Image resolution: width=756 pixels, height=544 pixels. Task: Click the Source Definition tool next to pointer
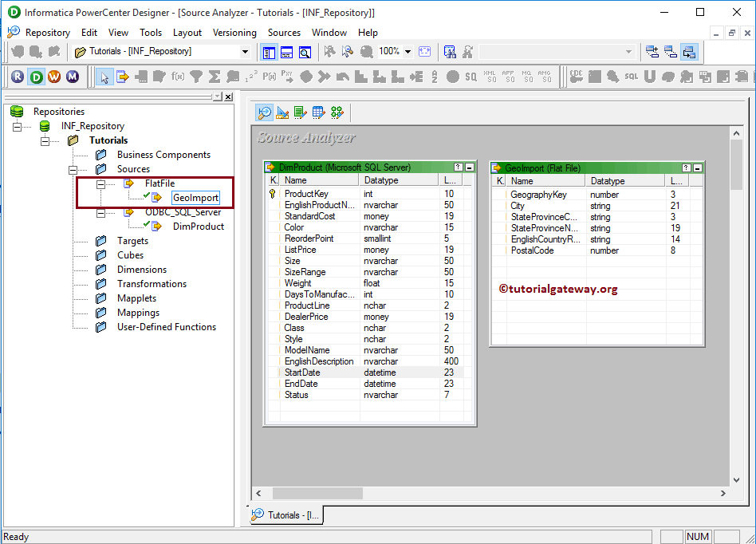[x=123, y=77]
